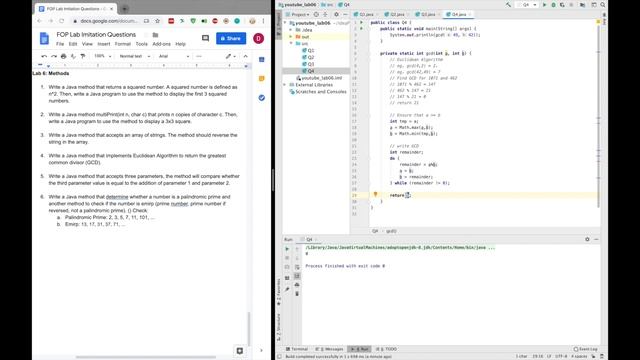This screenshot has height=360, width=640.
Task: Click the Build project hammer icon in IntelliJ
Action: click(508, 5)
